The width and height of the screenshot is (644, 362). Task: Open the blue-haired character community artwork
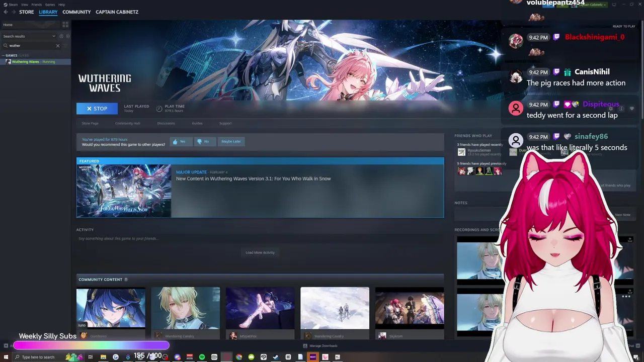[111, 308]
